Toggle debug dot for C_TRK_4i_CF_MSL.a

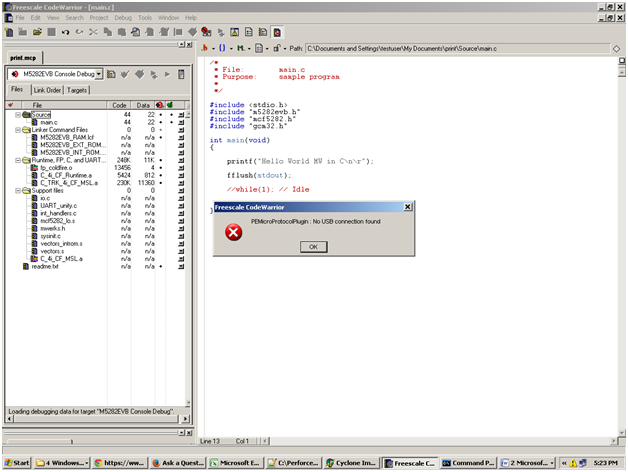161,183
